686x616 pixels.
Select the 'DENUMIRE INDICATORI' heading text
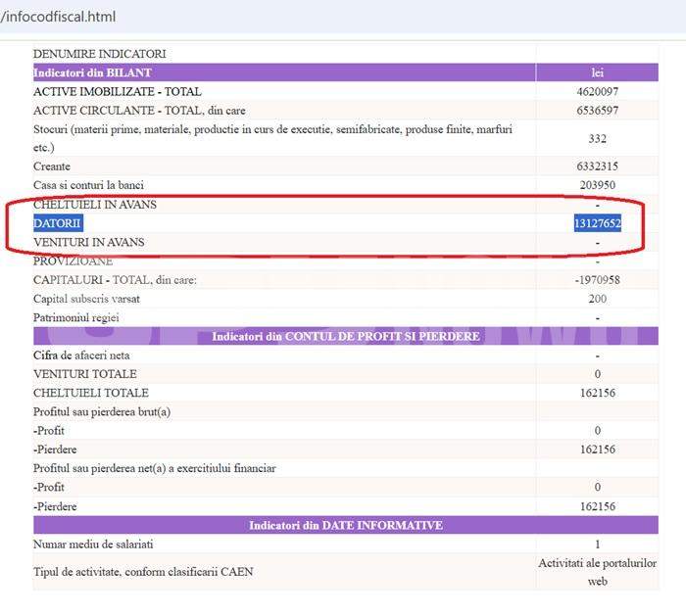pos(100,54)
